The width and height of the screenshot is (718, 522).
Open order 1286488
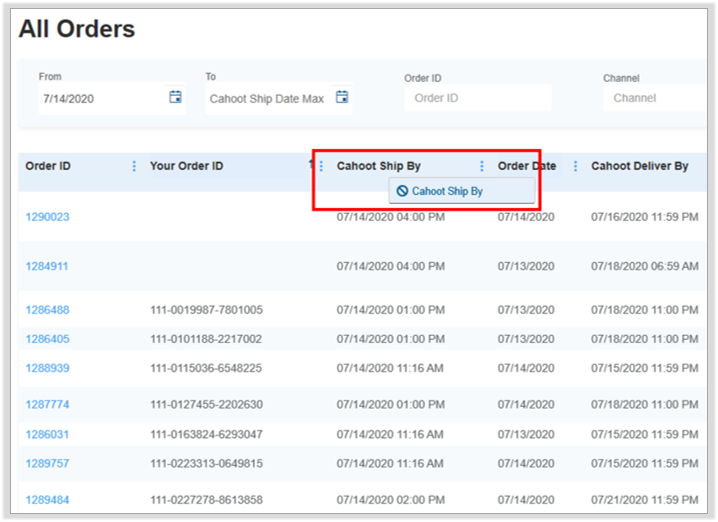point(48,310)
